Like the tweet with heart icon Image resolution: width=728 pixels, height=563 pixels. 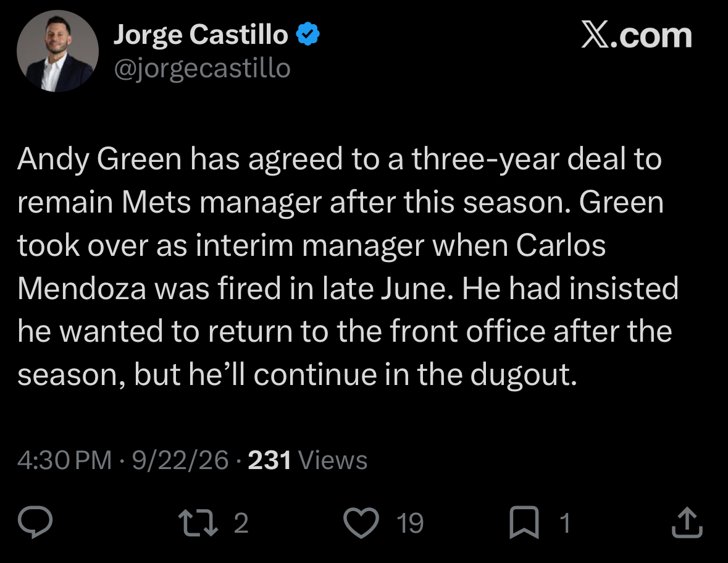(x=361, y=523)
